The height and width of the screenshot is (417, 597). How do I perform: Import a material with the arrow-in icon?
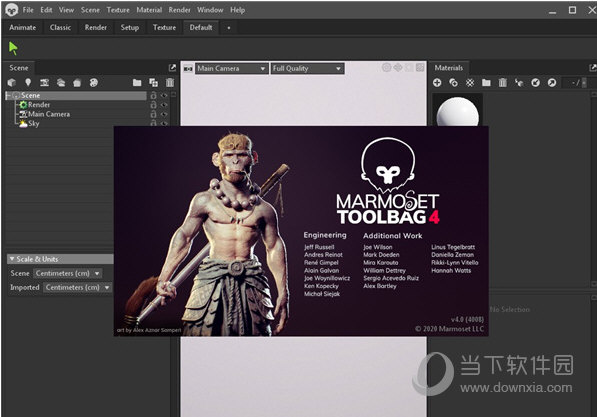[x=535, y=83]
